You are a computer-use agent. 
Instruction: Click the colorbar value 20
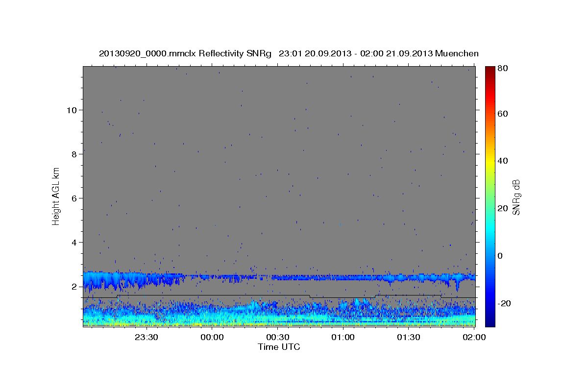(x=502, y=208)
